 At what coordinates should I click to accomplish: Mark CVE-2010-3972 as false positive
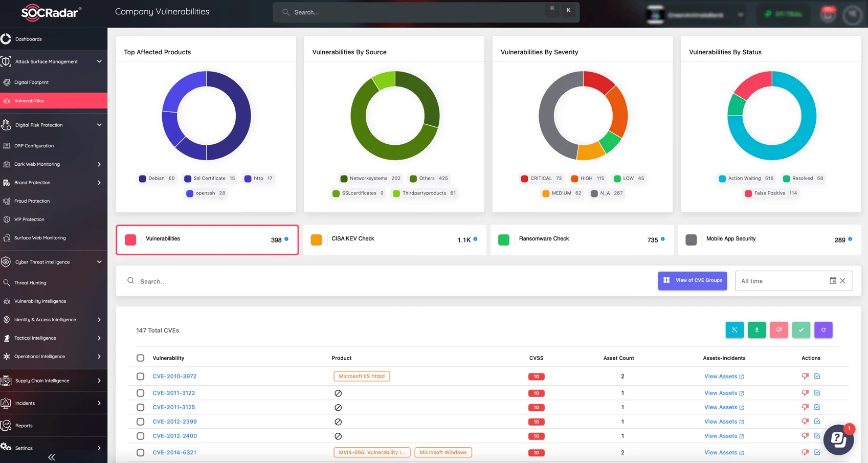(x=805, y=376)
